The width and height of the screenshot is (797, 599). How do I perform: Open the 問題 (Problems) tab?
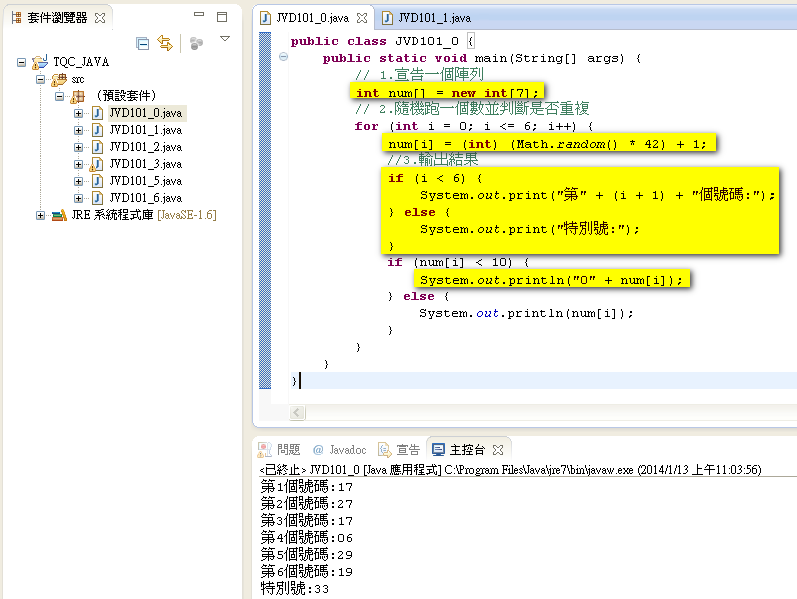pyautogui.click(x=288, y=450)
